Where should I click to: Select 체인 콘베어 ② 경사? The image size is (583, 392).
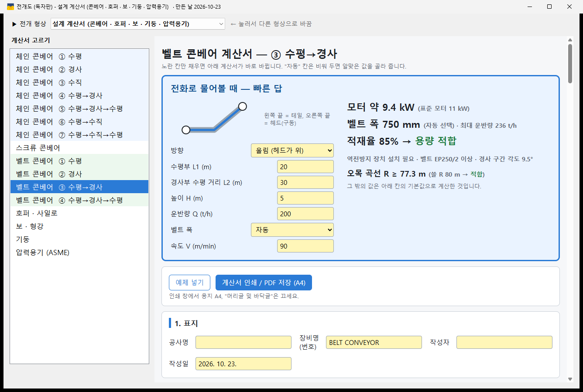tap(79, 69)
